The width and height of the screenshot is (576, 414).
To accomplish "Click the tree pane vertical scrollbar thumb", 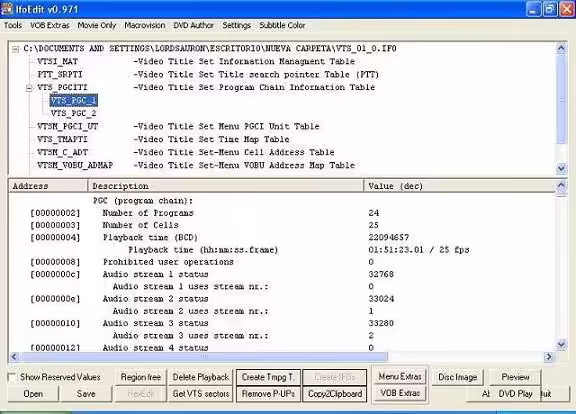I will pyautogui.click(x=561, y=99).
